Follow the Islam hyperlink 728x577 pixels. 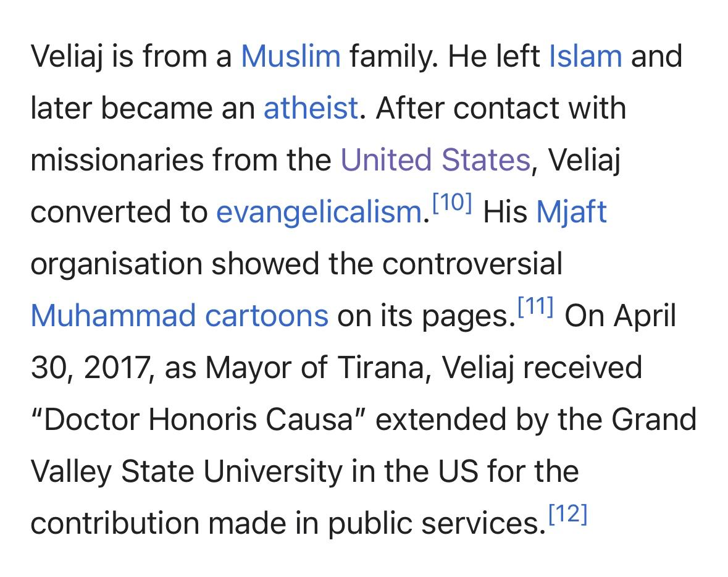pyautogui.click(x=585, y=56)
